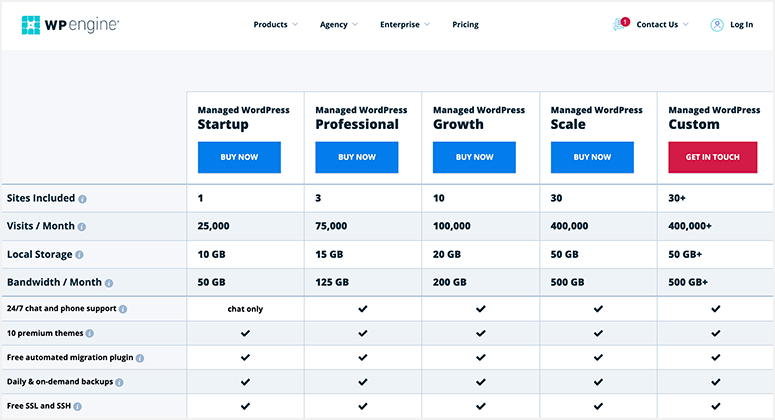Click Get In Touch for Custom plan
This screenshot has height=420, width=775.
713,157
